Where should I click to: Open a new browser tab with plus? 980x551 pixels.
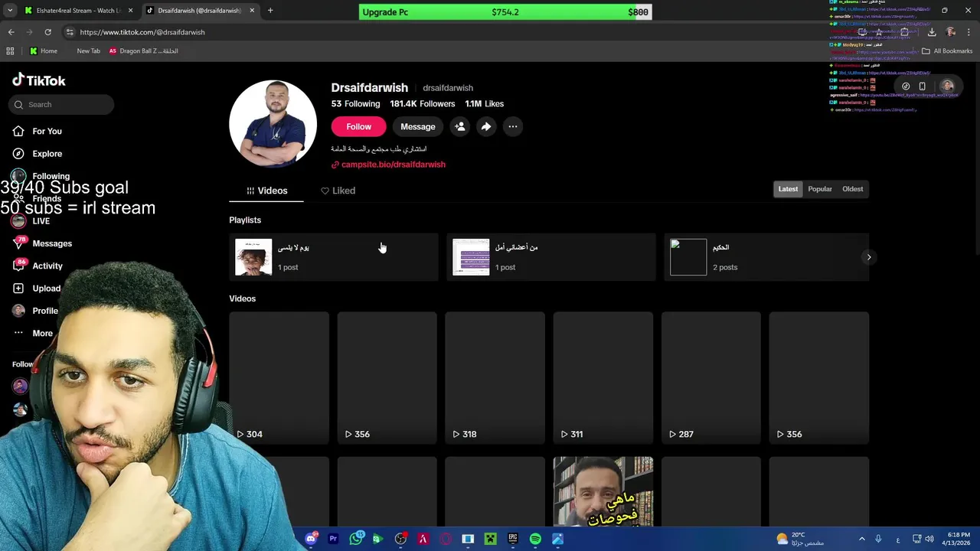pyautogui.click(x=269, y=11)
